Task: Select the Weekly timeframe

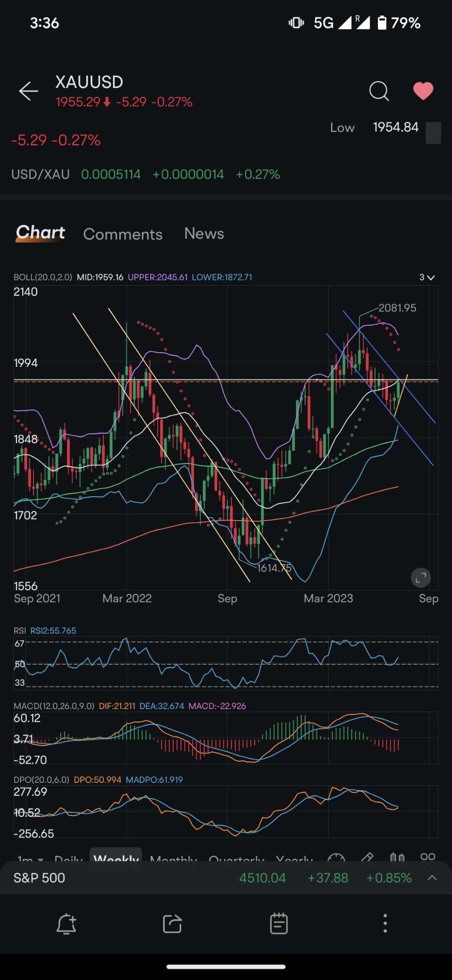Action: [x=116, y=857]
